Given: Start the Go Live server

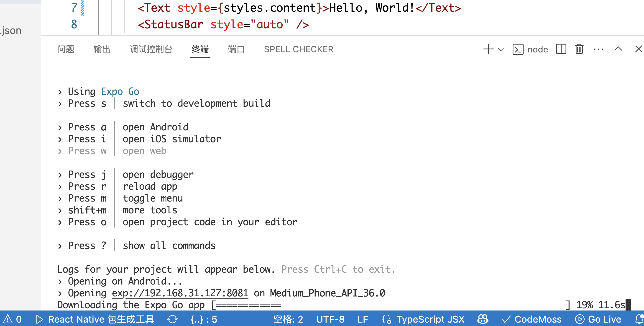Looking at the screenshot, I should 598,319.
